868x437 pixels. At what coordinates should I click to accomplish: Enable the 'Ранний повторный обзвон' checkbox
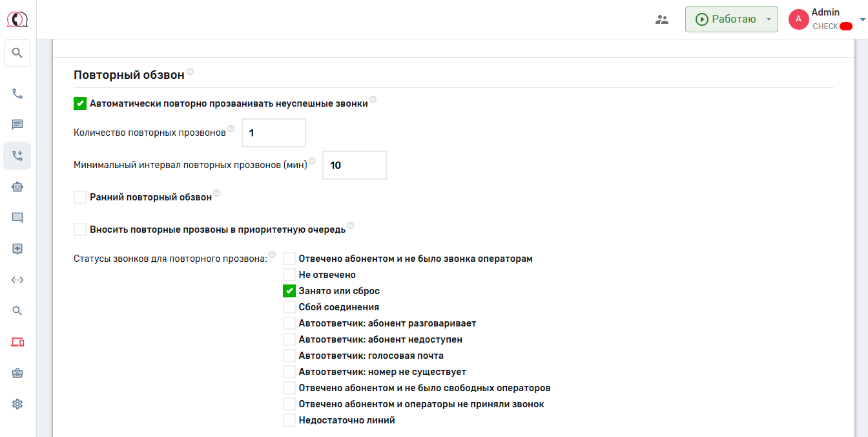[x=80, y=197]
